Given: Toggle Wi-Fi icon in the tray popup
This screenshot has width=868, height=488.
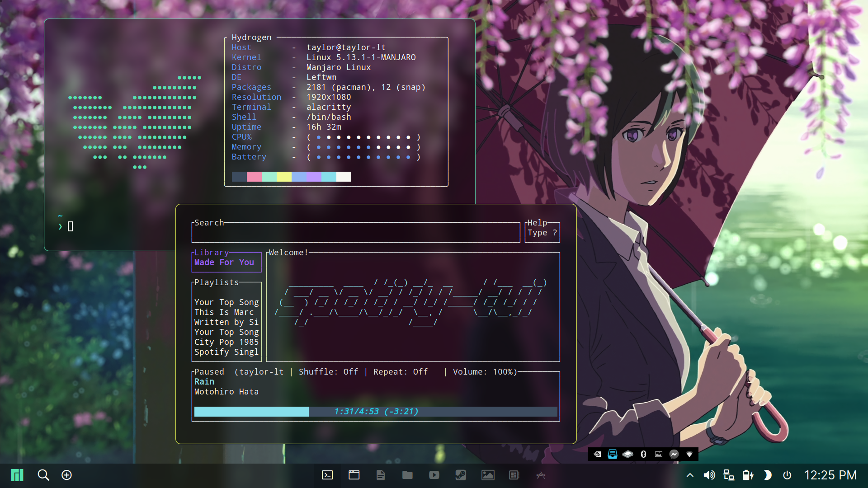Looking at the screenshot, I should click(x=689, y=454).
